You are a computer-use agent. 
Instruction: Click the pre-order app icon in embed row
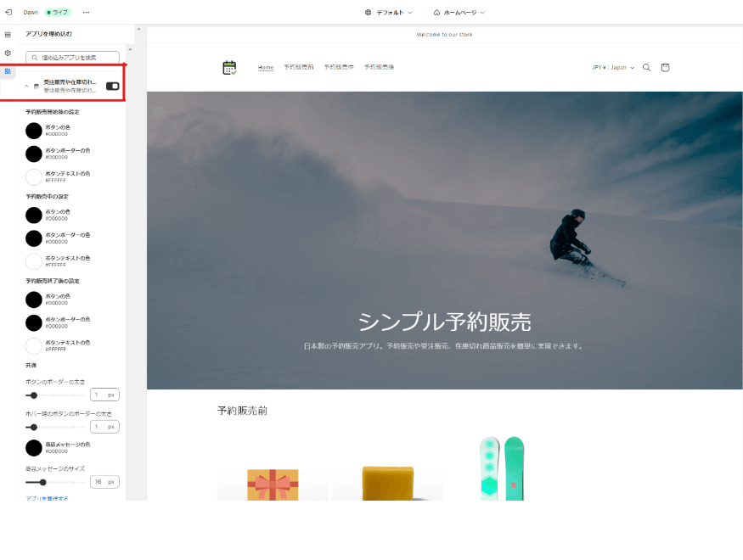point(36,87)
